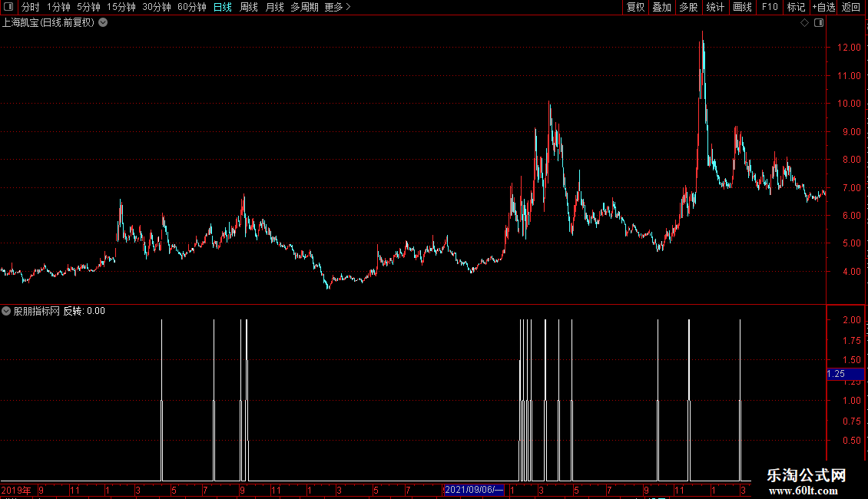This screenshot has height=499, width=868.
Task: Click the 2.00 indicator axis label
Action: [851, 320]
